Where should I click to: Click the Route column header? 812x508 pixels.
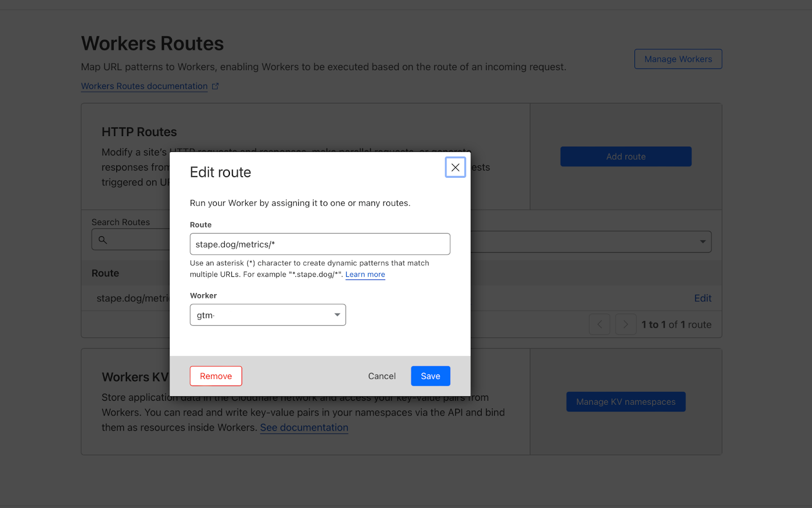pos(105,273)
